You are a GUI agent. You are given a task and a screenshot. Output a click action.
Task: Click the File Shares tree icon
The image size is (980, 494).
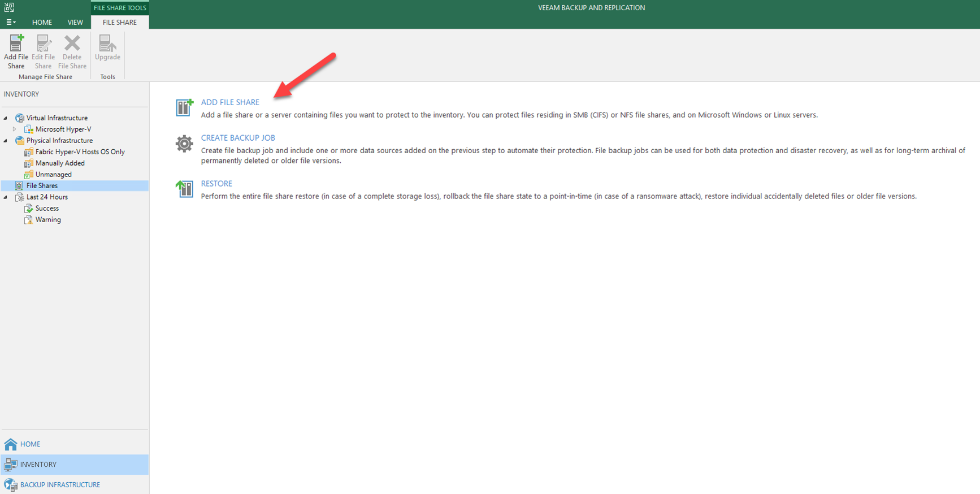pos(20,186)
